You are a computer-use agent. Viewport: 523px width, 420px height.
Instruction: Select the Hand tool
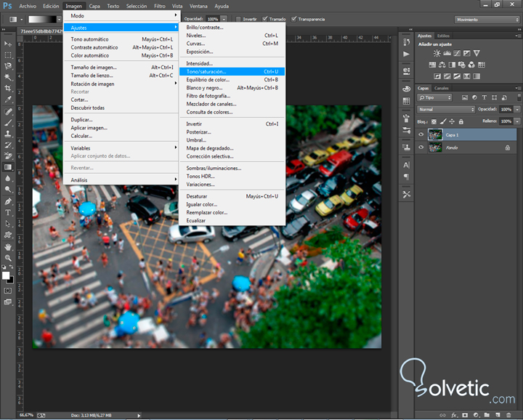(x=8, y=247)
